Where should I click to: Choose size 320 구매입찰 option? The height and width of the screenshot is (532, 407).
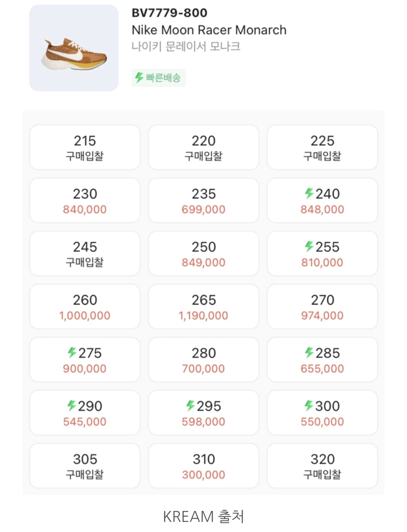[322, 466]
